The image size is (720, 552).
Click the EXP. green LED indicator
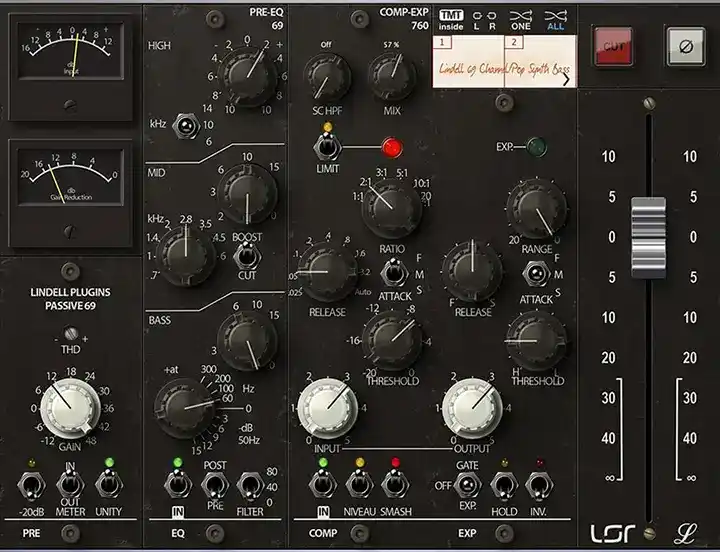pos(536,147)
